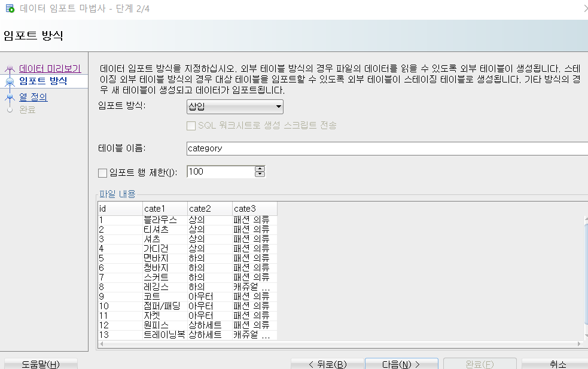Select the 스커트 cell
Viewport: 588px width, 369px height.
click(x=165, y=277)
